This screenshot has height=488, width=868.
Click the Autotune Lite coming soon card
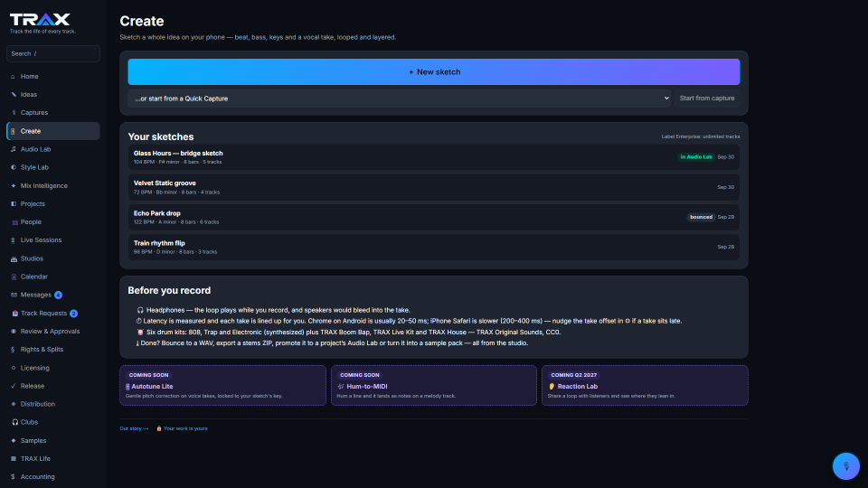pos(222,385)
